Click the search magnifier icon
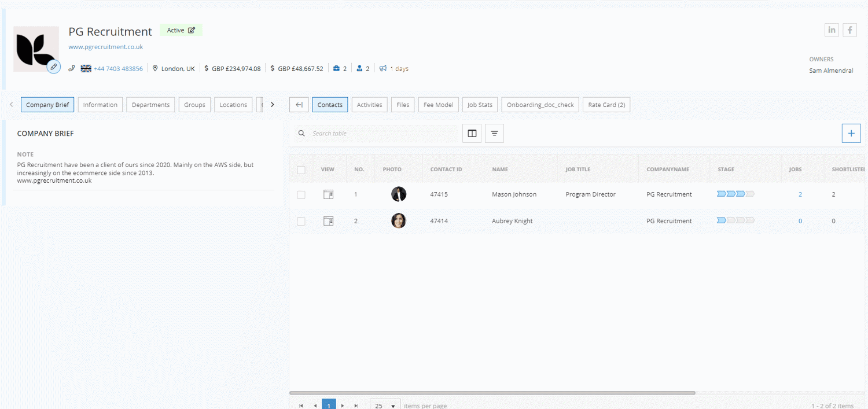 coord(301,133)
